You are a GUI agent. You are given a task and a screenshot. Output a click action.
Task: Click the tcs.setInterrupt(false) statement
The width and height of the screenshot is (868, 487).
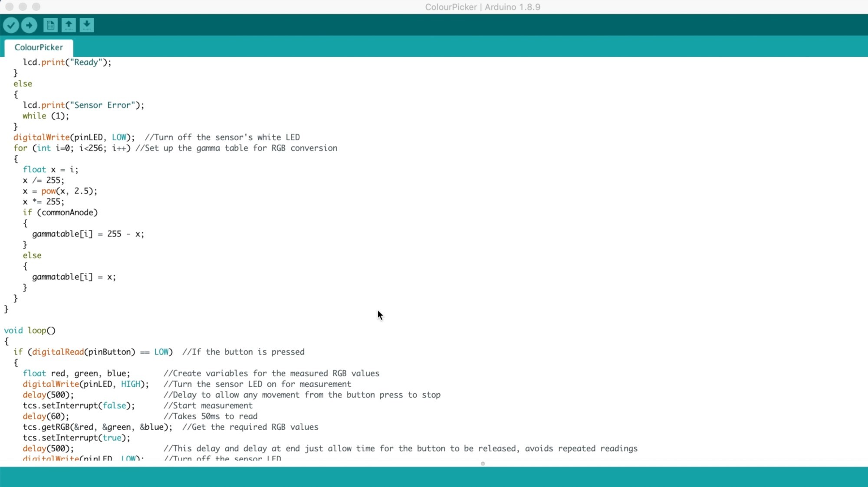(78, 405)
